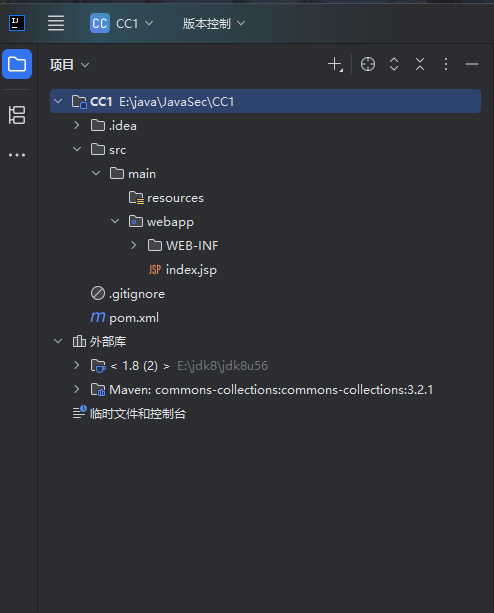Click the select opened file crosshair icon
The width and height of the screenshot is (494, 613).
(368, 64)
